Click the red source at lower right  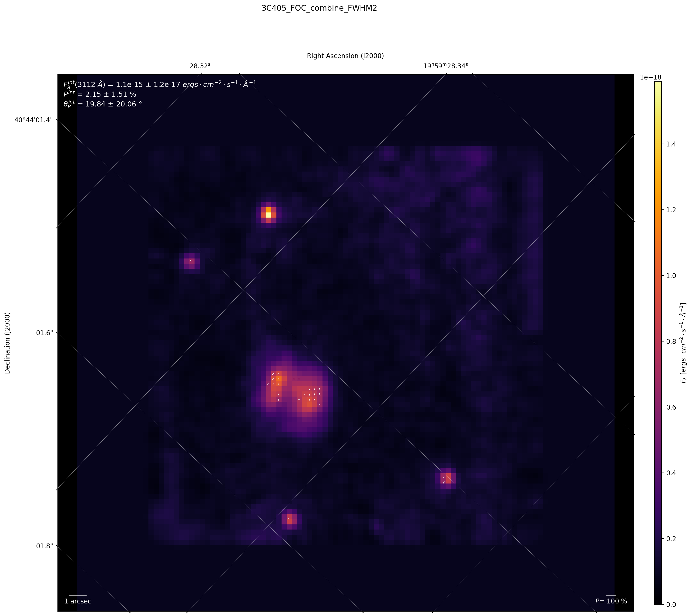pyautogui.click(x=447, y=479)
